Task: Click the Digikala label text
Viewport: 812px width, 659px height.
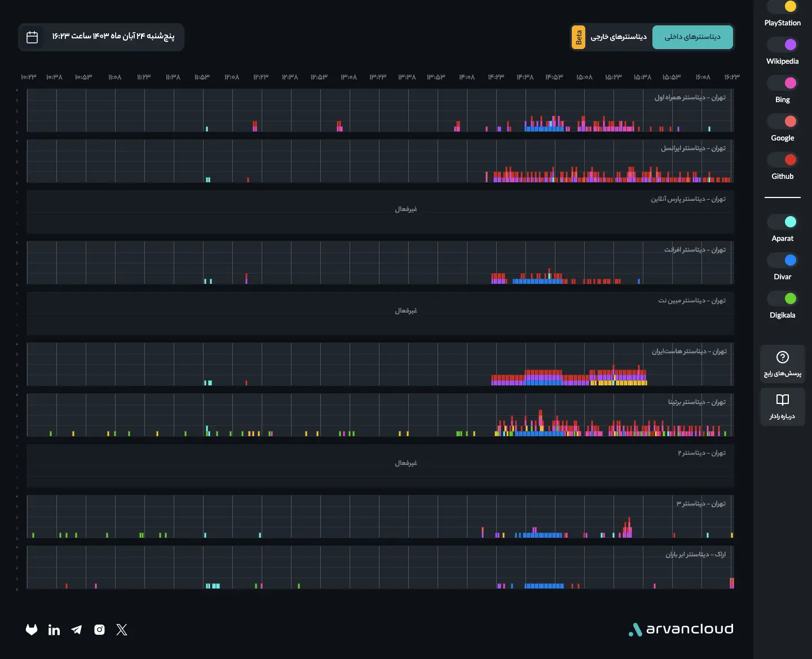Action: click(783, 315)
